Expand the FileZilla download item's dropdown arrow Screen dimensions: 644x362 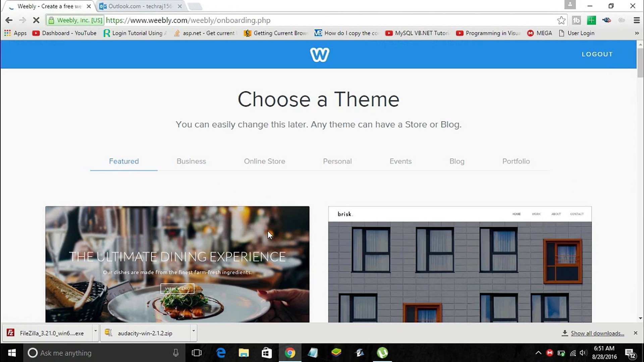click(x=95, y=333)
